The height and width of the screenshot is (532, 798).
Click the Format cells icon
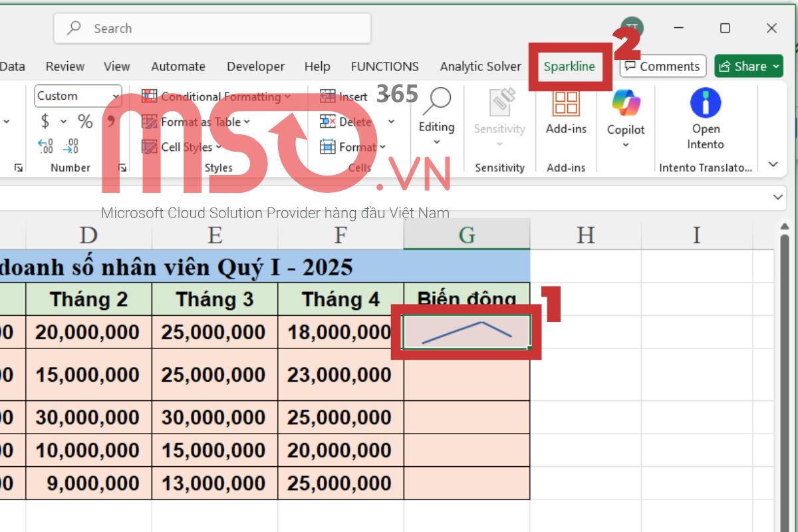click(x=328, y=147)
